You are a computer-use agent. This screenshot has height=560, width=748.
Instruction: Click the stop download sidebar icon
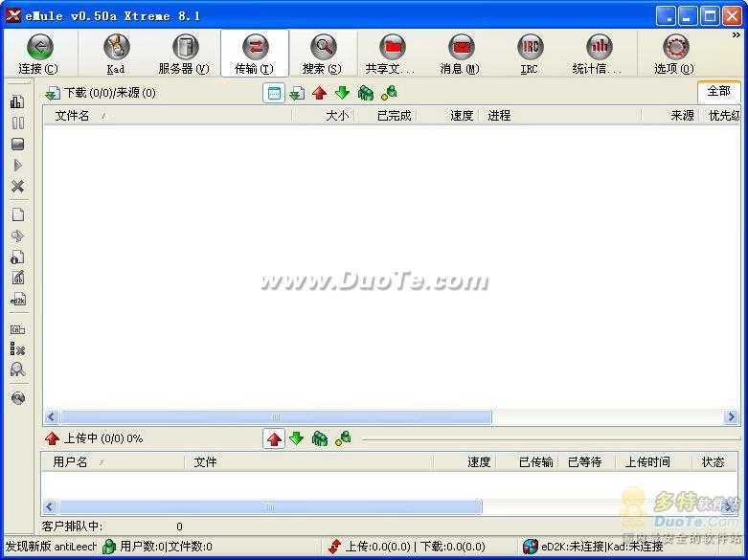[17, 144]
